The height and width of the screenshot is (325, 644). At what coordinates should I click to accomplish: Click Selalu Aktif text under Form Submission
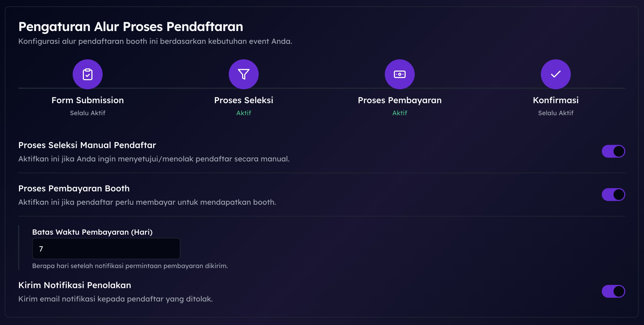pyautogui.click(x=88, y=113)
